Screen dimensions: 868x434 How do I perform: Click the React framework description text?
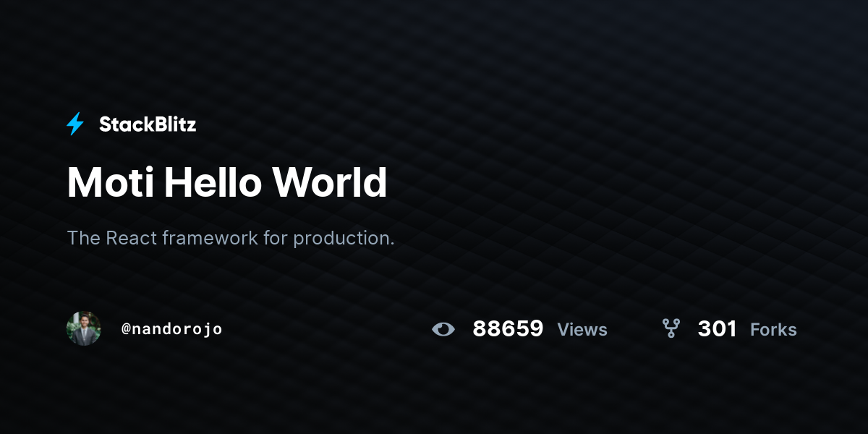click(x=231, y=238)
